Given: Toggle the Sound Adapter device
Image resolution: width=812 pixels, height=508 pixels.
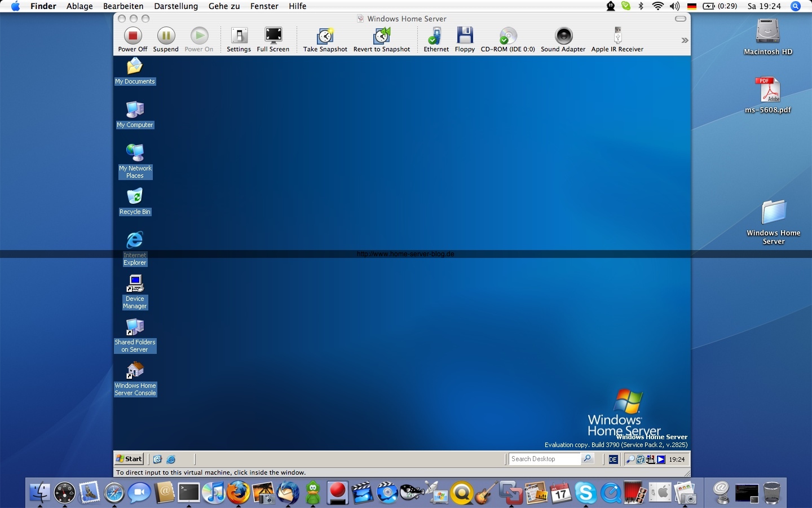Looking at the screenshot, I should [563, 40].
